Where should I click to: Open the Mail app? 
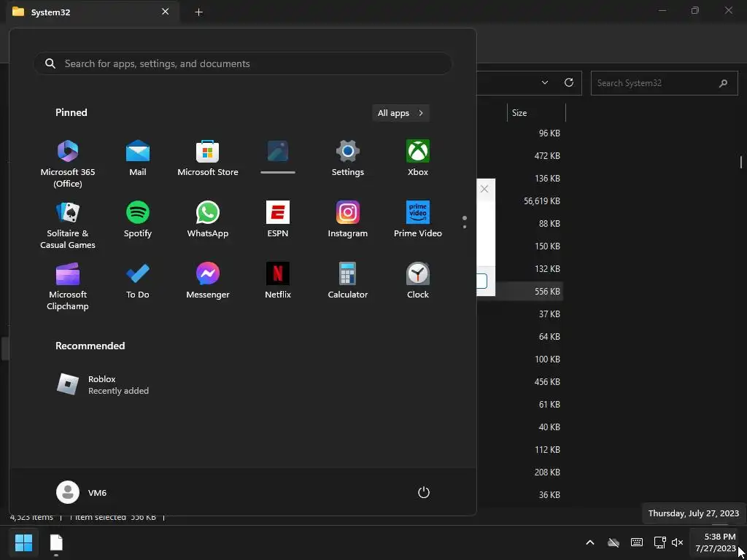(x=138, y=158)
